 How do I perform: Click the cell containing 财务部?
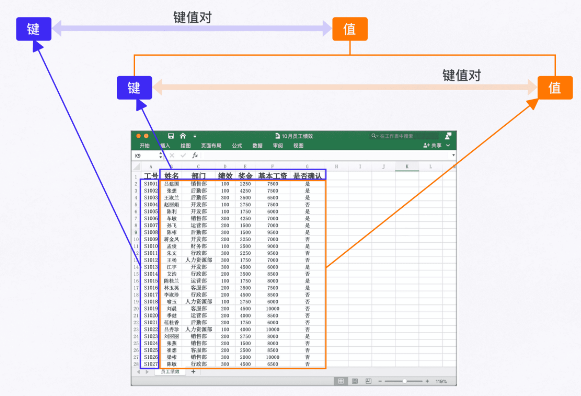(x=199, y=246)
